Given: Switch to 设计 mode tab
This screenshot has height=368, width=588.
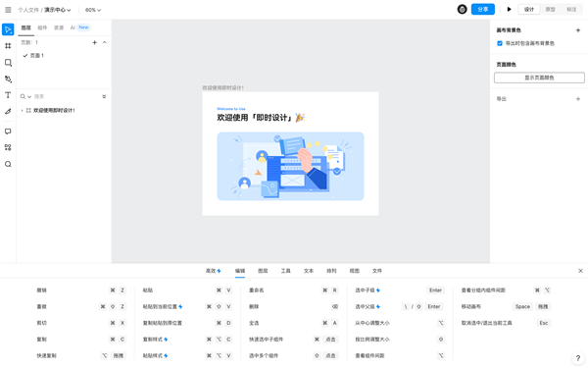Looking at the screenshot, I should [x=529, y=10].
